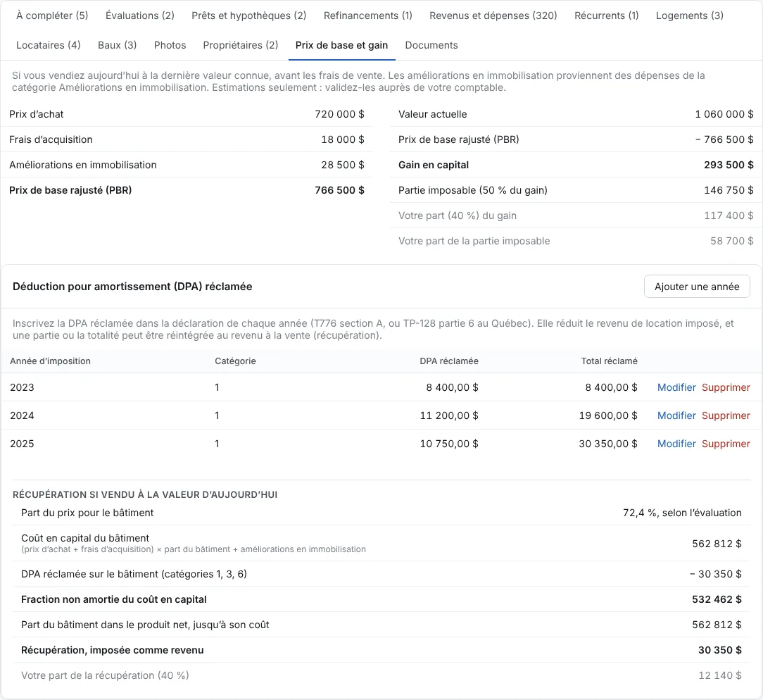763x700 pixels.
Task: Click the 30 350,00 $ total réclamé
Action: [607, 444]
